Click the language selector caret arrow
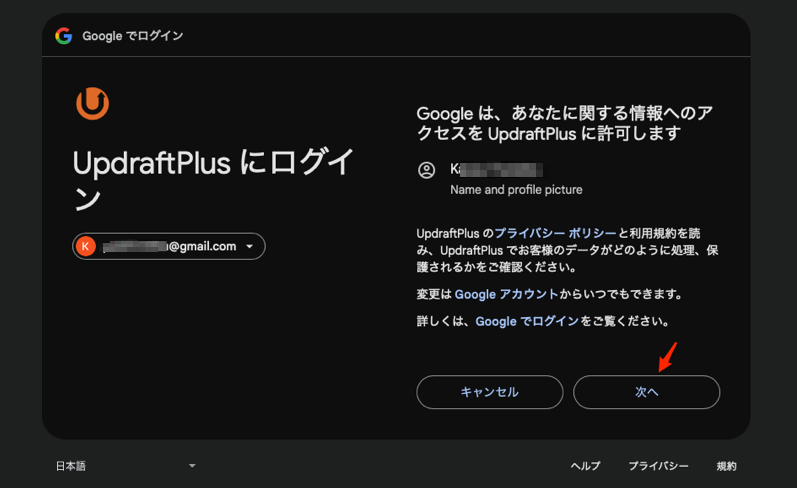 click(x=192, y=466)
